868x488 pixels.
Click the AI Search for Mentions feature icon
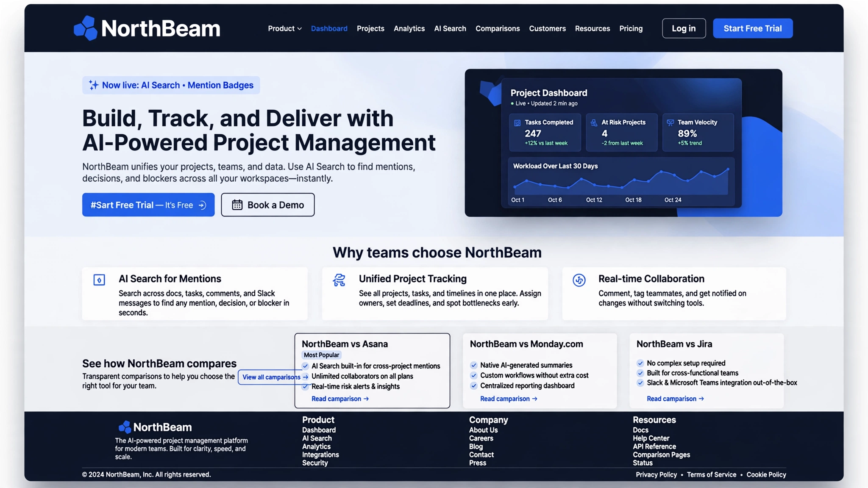99,280
